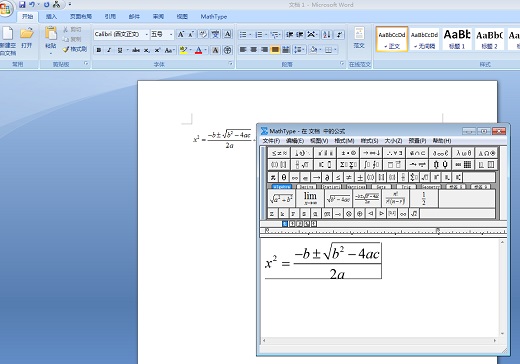Viewport: 520px width, 364px height.
Task: Open the integral templates palette in MathType
Action: pyautogui.click(x=371, y=164)
